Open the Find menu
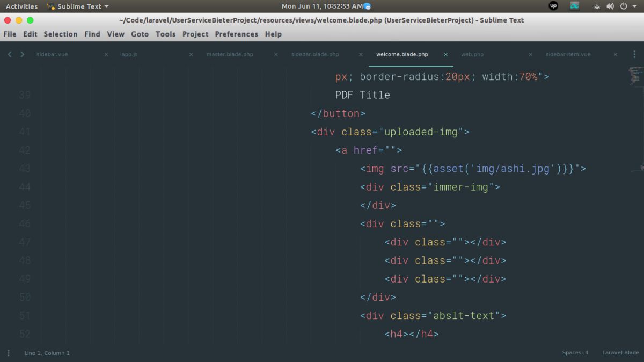Viewport: 644px width, 362px height. [x=92, y=34]
